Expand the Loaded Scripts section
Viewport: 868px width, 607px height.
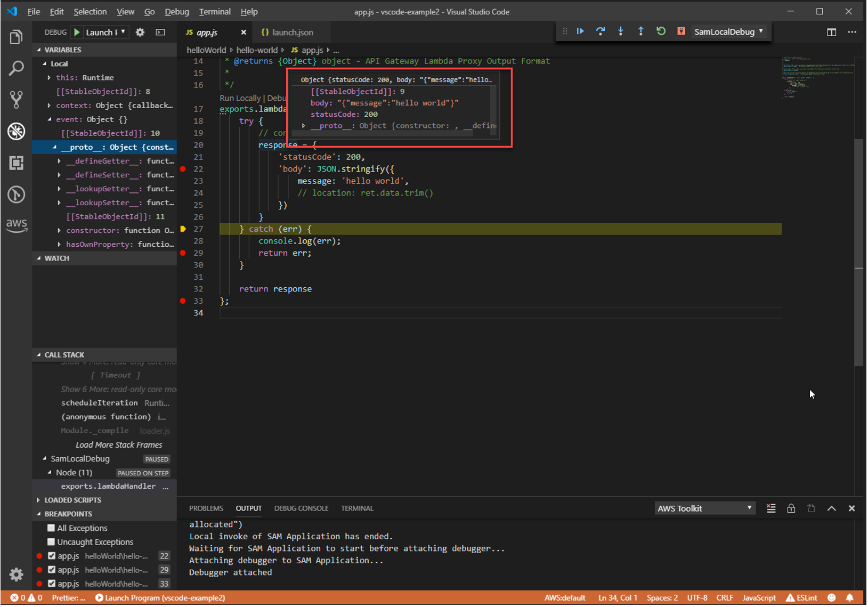(x=72, y=501)
